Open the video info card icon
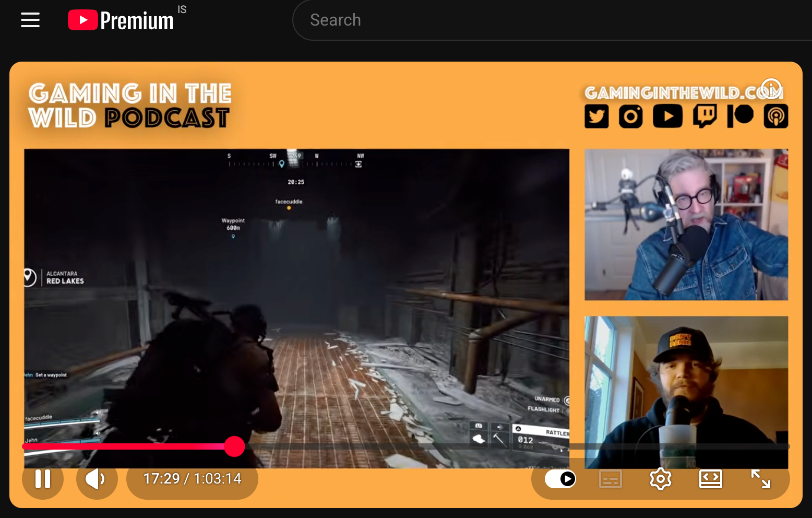Viewport: 812px width, 518px height. click(x=771, y=88)
